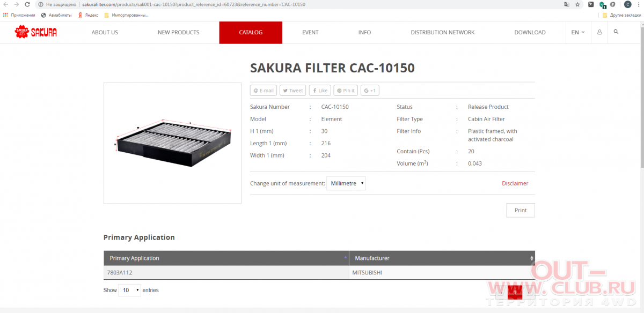Click the Primary Application section heading
This screenshot has width=644, height=313.
point(139,237)
